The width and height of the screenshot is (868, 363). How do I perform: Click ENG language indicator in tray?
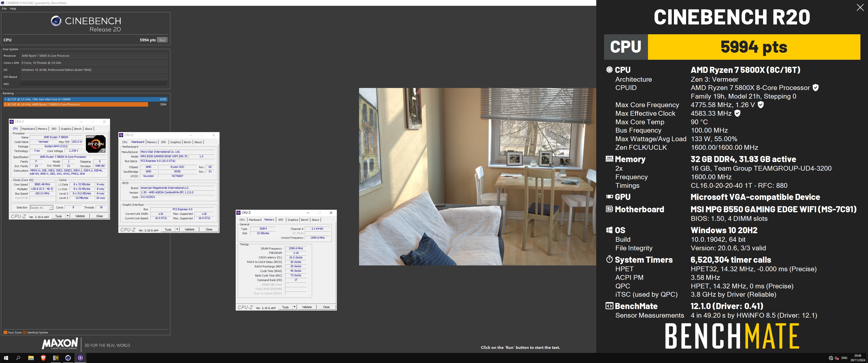[845, 358]
